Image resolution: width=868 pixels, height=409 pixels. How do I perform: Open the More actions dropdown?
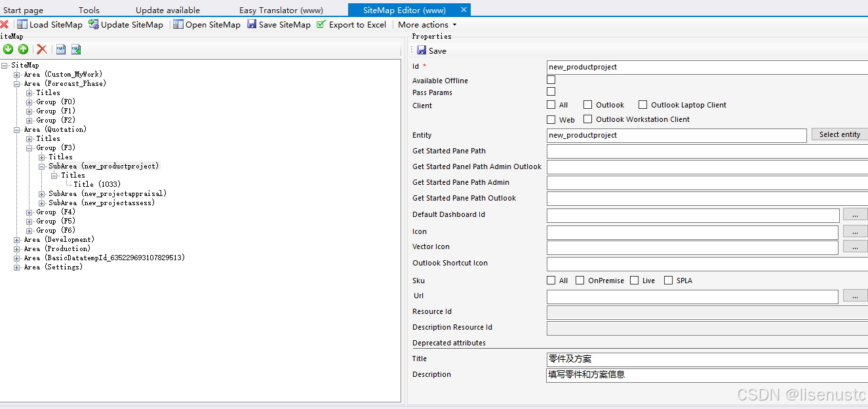click(427, 24)
